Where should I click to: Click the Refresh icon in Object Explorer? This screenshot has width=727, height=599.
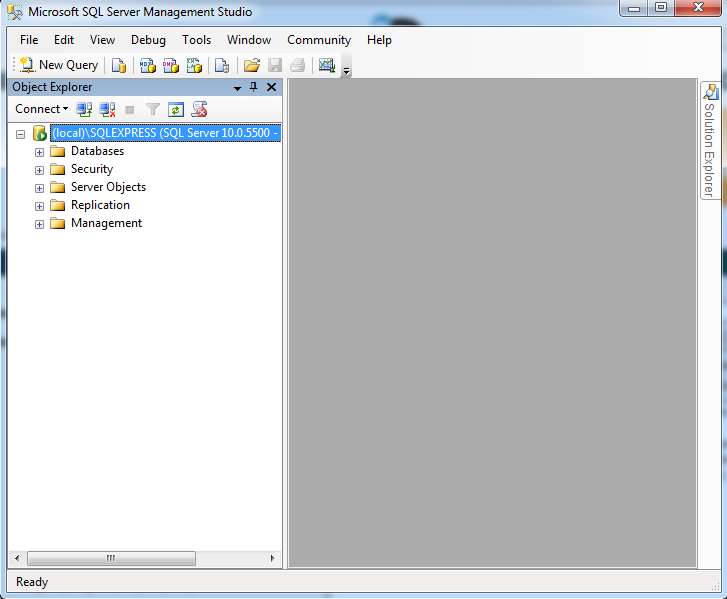pos(176,109)
